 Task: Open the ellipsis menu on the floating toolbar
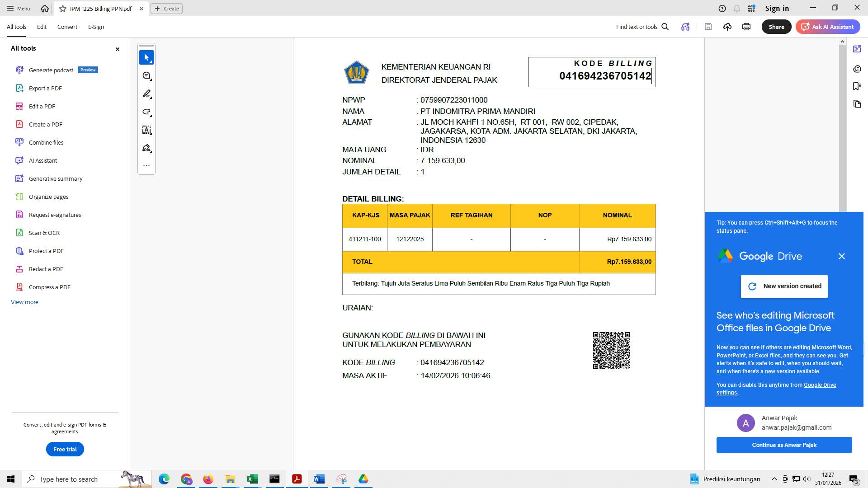(146, 165)
